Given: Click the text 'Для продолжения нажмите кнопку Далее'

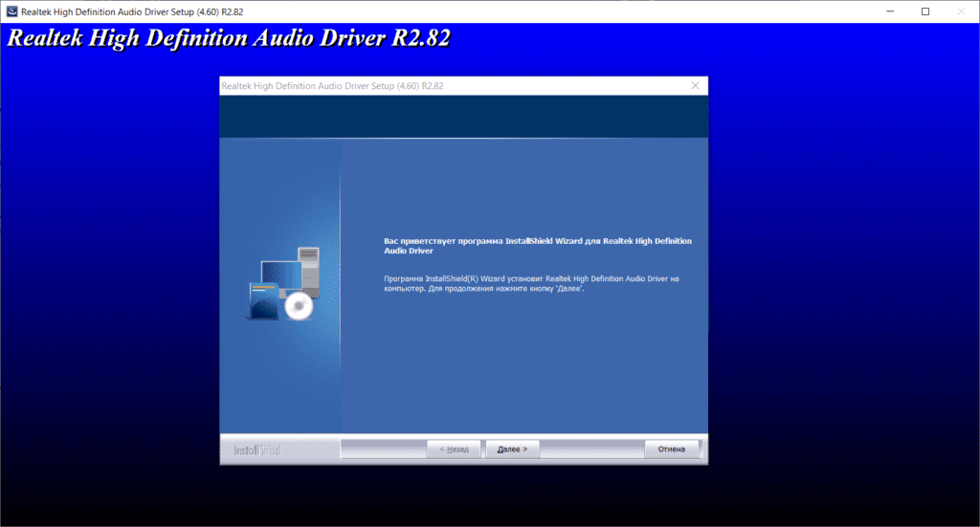Looking at the screenshot, I should click(x=506, y=289).
